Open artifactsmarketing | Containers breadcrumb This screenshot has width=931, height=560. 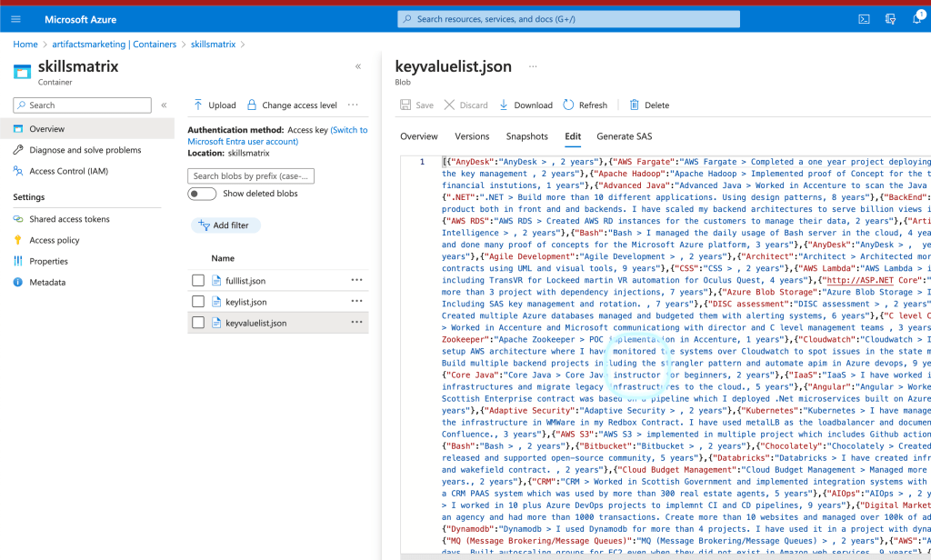[x=114, y=44]
